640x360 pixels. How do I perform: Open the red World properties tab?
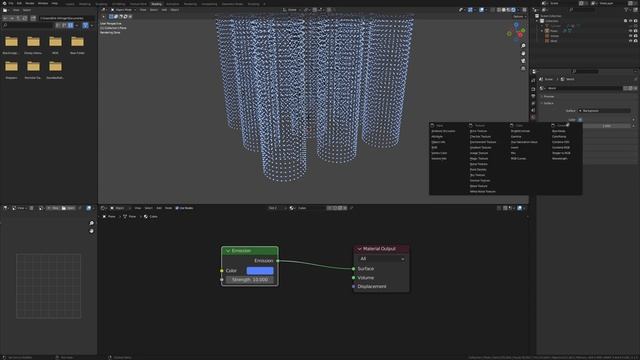(533, 117)
